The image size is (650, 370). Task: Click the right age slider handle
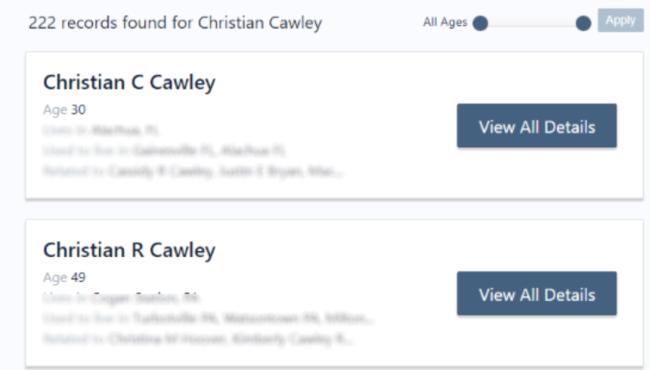pos(583,23)
